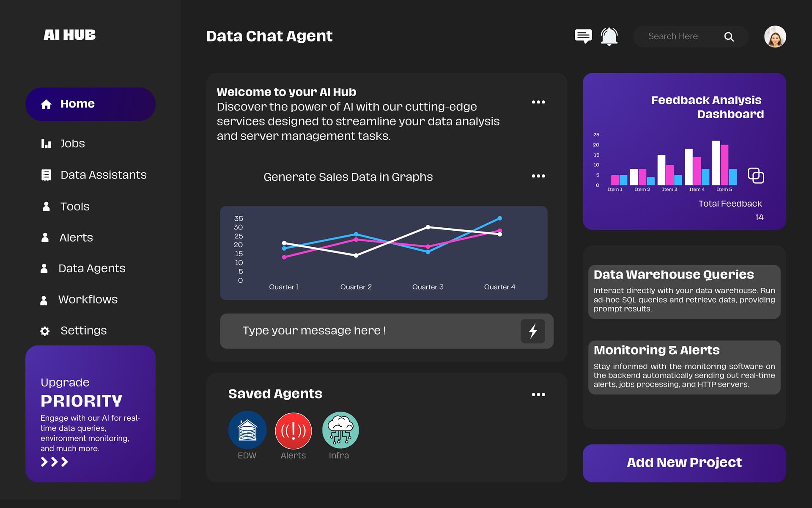This screenshot has height=508, width=812.
Task: Navigate to Workflows section
Action: pyautogui.click(x=88, y=300)
